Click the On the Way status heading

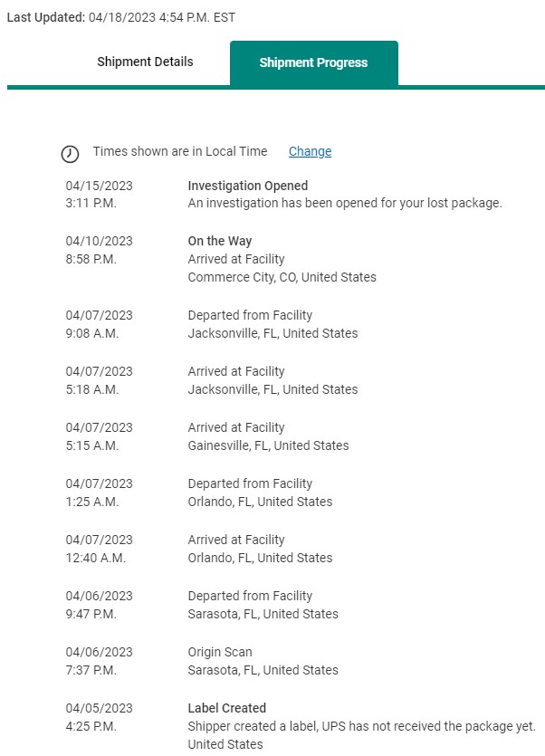tap(219, 242)
